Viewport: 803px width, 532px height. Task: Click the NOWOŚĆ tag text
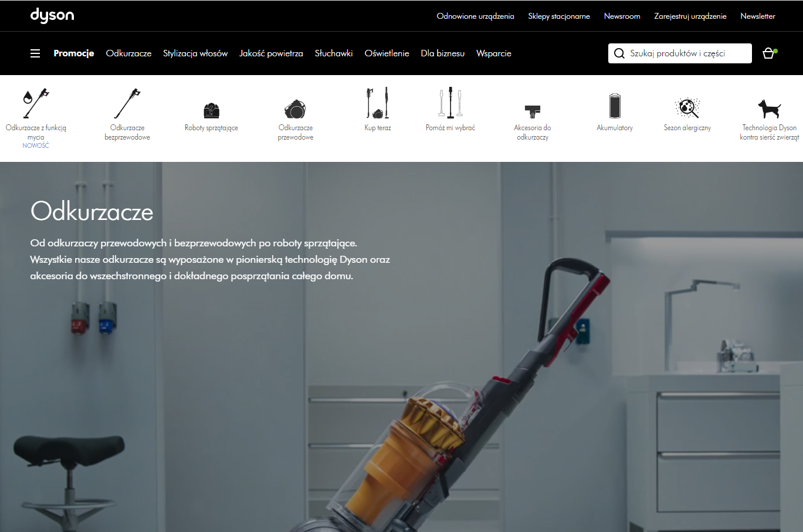tap(36, 145)
